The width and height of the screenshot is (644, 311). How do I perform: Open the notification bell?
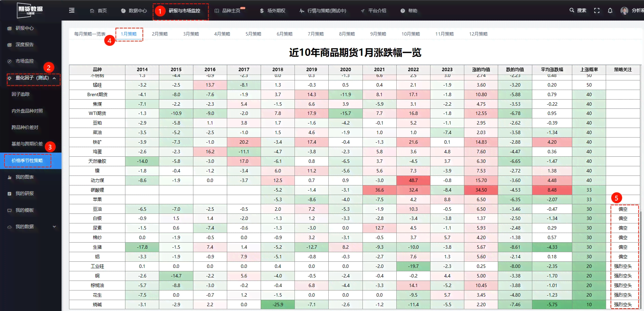click(x=610, y=11)
